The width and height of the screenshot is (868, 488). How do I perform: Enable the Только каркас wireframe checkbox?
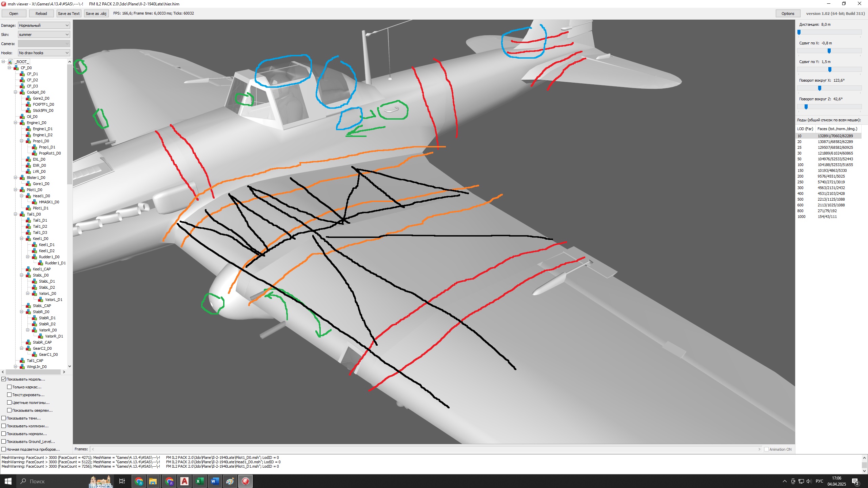coord(9,387)
